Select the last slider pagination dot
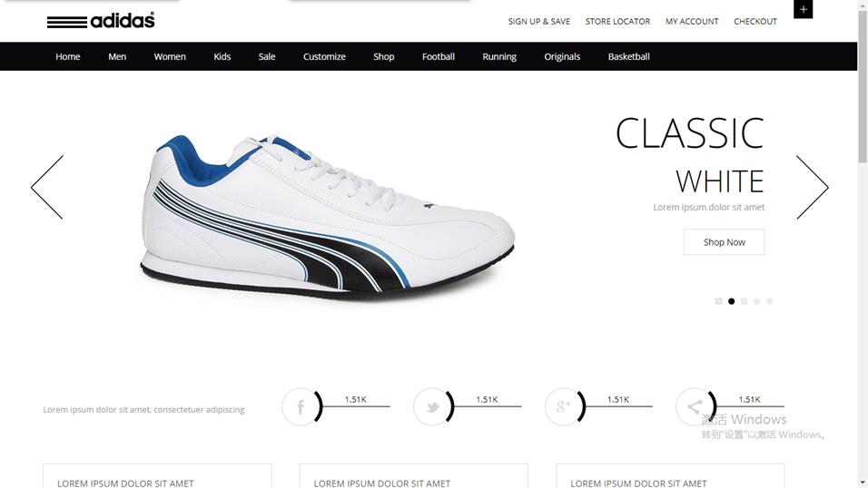This screenshot has height=488, width=868. click(769, 301)
